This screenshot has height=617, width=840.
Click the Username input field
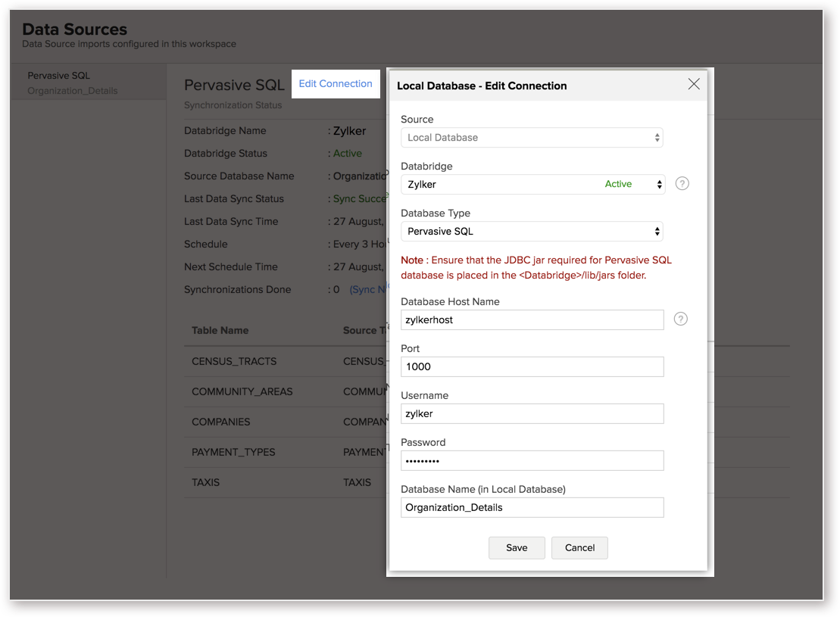pos(532,413)
